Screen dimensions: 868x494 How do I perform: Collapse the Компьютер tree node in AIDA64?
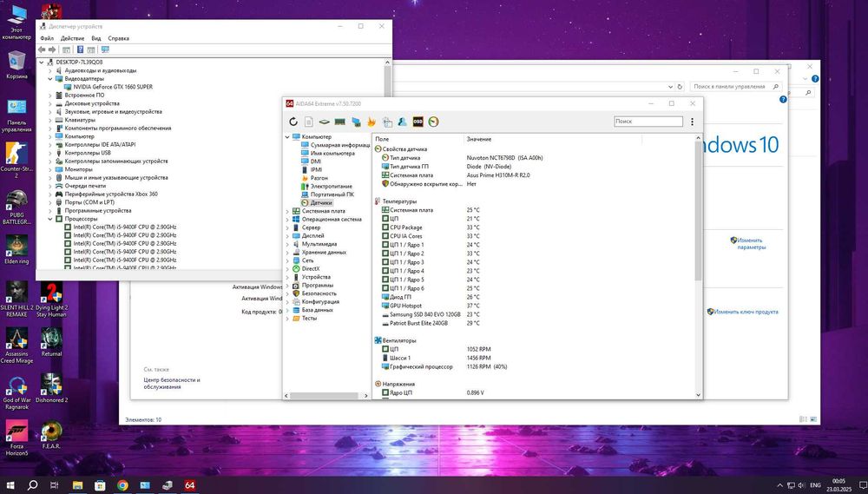(x=287, y=137)
